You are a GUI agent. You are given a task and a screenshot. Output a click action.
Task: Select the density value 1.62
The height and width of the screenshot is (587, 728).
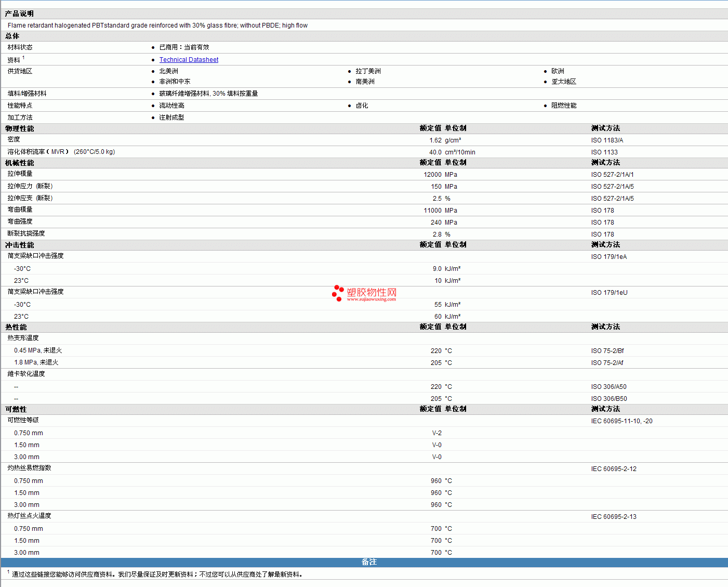pos(435,140)
